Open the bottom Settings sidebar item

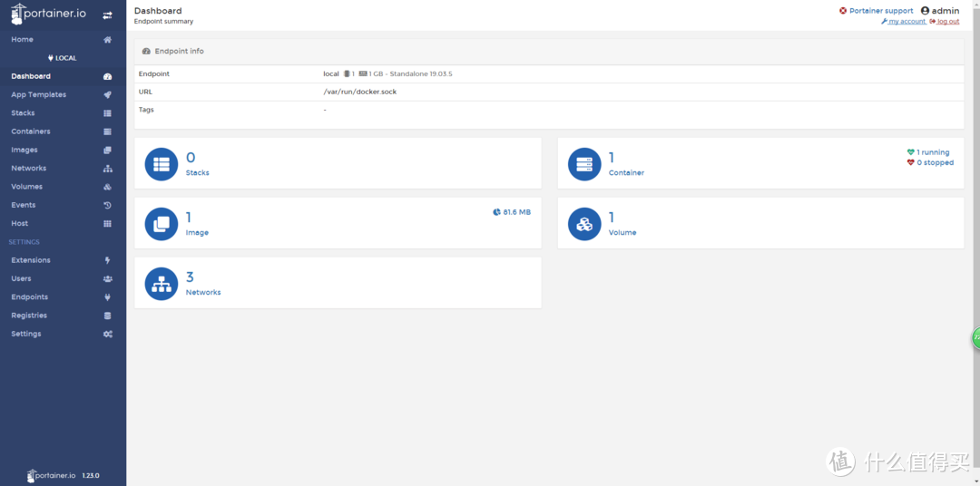pyautogui.click(x=26, y=335)
